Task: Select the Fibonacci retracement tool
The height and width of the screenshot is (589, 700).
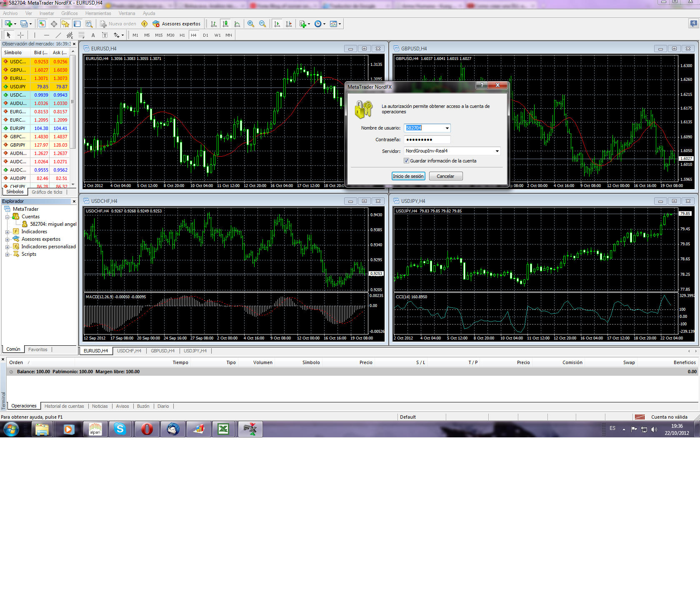Action: point(81,35)
